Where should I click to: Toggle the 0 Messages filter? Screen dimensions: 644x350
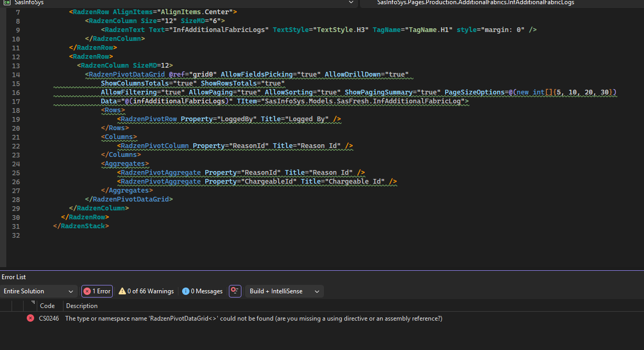202,291
